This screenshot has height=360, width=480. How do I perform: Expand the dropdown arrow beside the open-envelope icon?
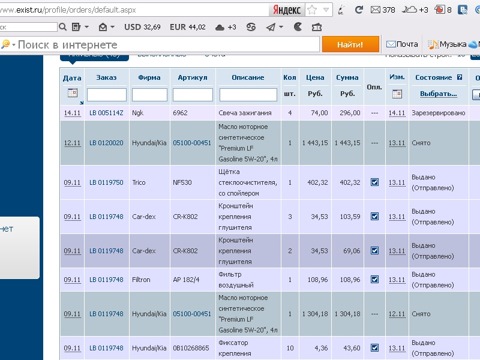[x=112, y=27]
